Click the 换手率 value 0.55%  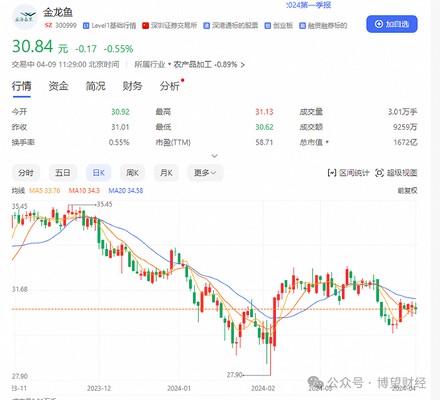[119, 142]
